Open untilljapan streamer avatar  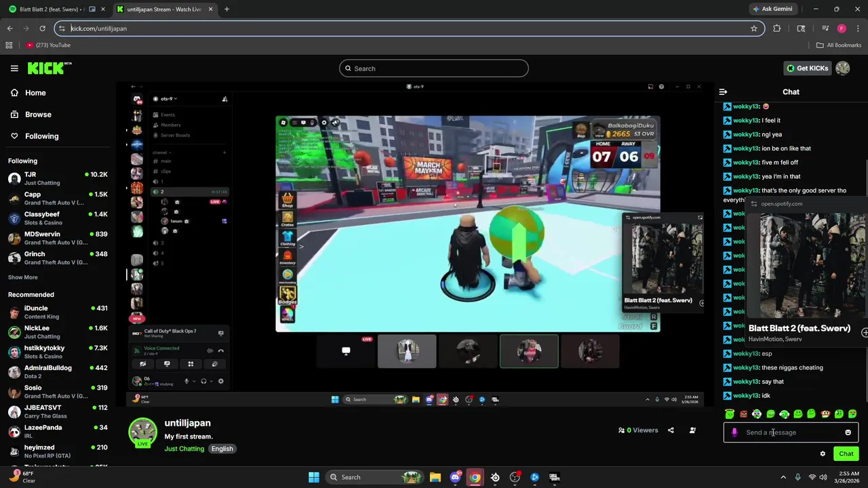142,432
